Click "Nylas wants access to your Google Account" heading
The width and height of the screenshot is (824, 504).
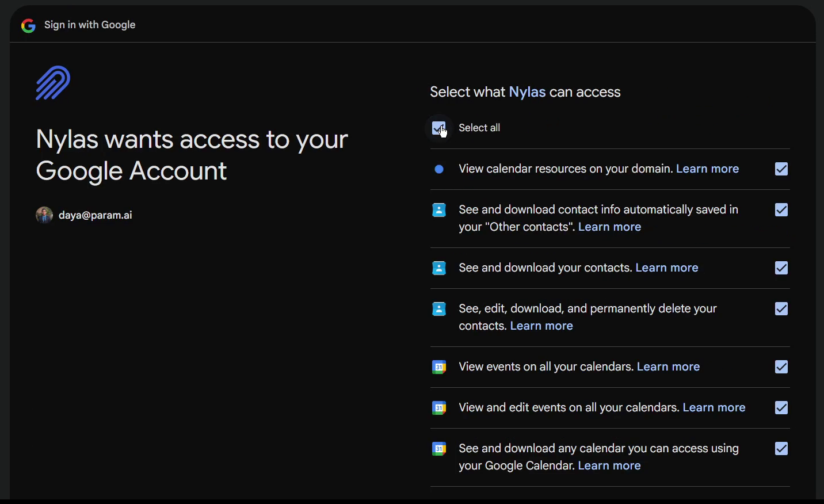tap(192, 155)
